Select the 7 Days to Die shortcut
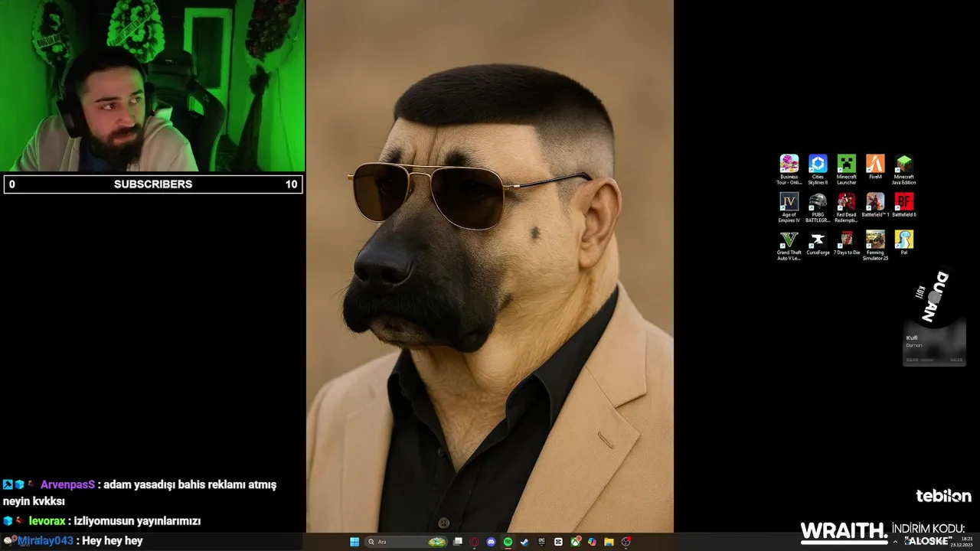The image size is (980, 551). pyautogui.click(x=846, y=244)
